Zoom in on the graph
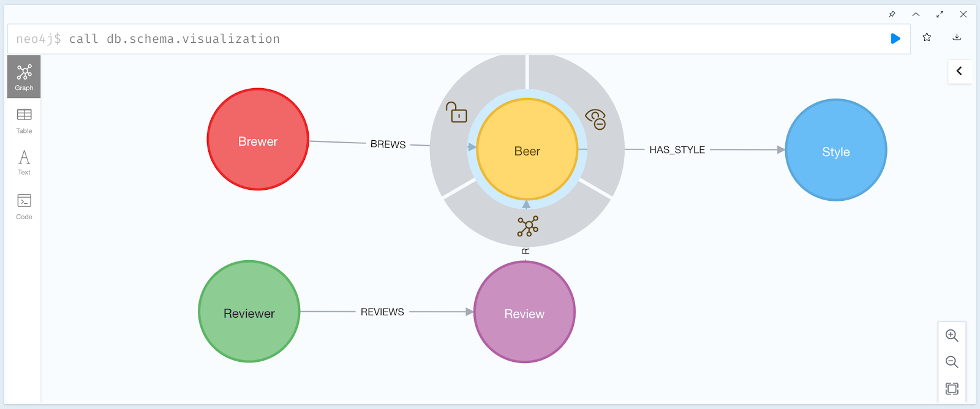Viewport: 980px width, 409px height. pyautogui.click(x=952, y=336)
